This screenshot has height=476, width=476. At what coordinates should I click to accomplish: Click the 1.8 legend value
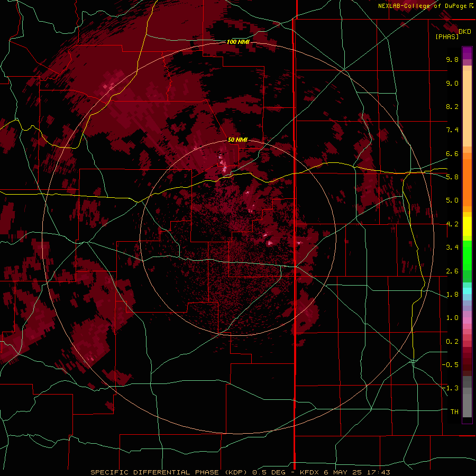(x=452, y=295)
